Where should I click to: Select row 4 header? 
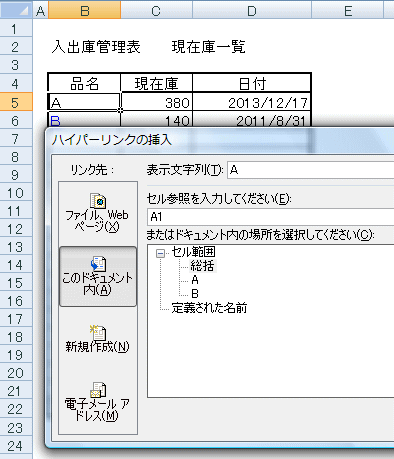(x=16, y=84)
